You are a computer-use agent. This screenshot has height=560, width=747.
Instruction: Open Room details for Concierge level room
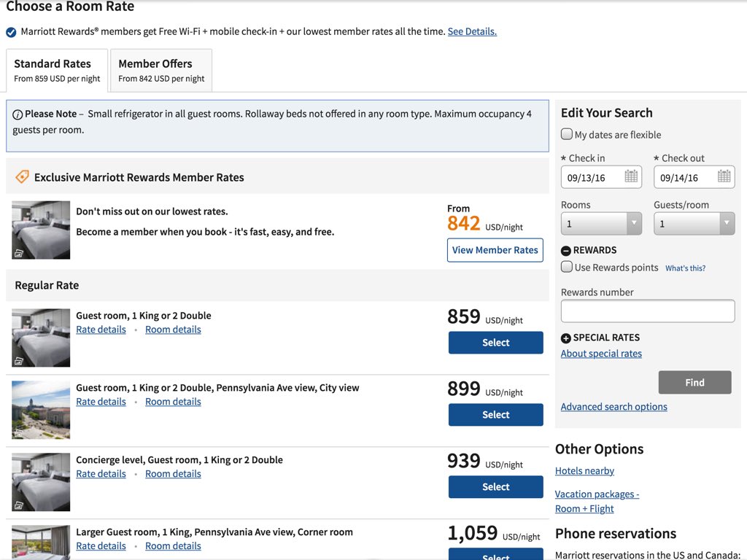point(173,474)
